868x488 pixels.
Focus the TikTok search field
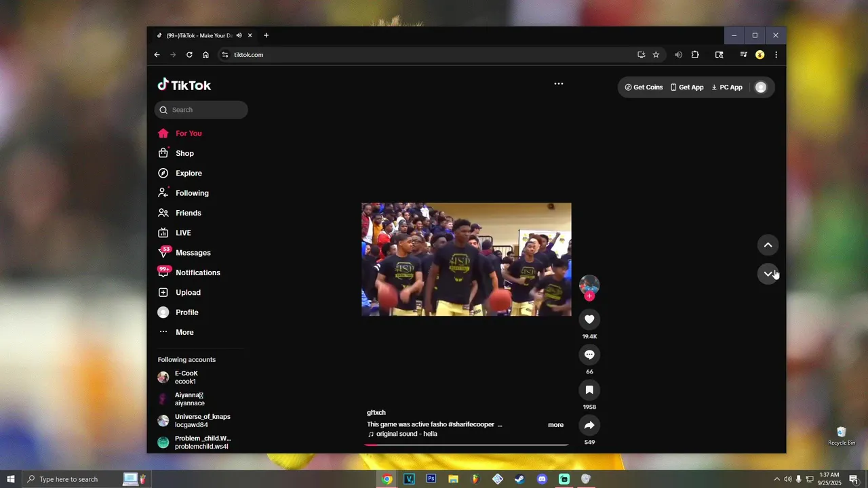click(x=201, y=110)
